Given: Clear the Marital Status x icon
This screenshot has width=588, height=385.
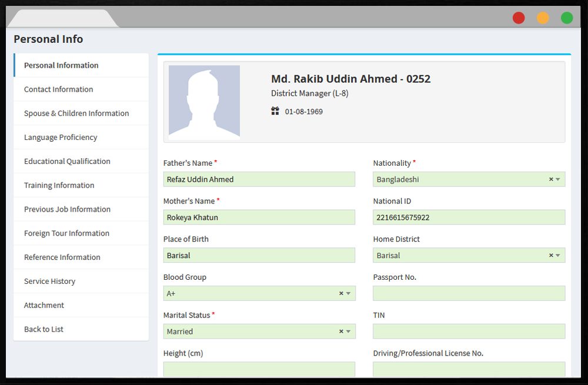Looking at the screenshot, I should [x=341, y=332].
